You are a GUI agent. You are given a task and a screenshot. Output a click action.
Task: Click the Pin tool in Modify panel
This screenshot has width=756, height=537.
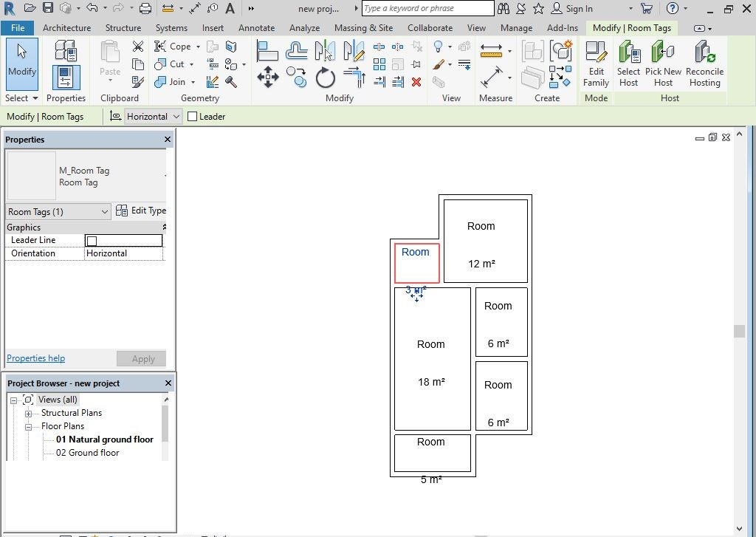[x=416, y=64]
